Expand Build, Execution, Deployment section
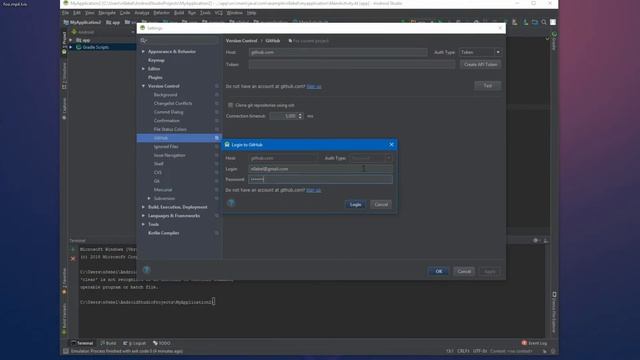The width and height of the screenshot is (640, 360). pos(143,207)
